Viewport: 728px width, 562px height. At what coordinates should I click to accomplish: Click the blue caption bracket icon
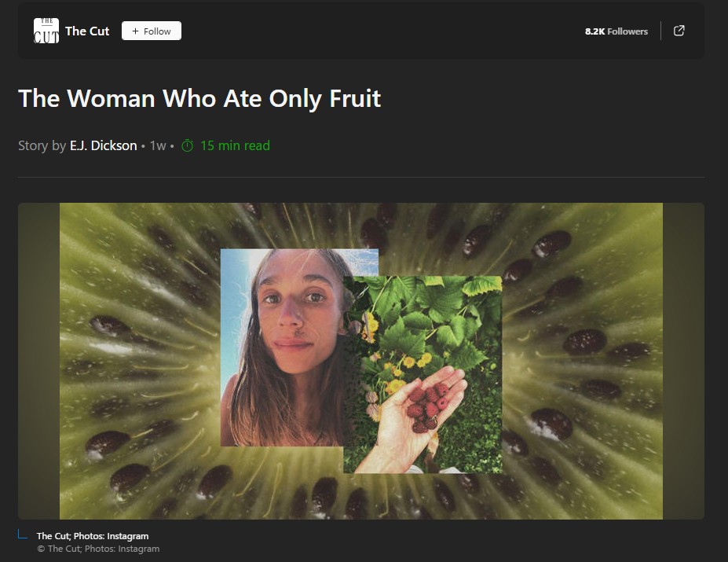click(x=23, y=534)
